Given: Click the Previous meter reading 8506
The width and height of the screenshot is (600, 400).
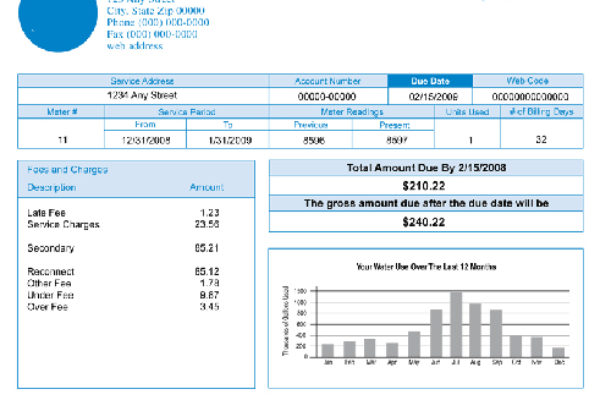Looking at the screenshot, I should 315,140.
